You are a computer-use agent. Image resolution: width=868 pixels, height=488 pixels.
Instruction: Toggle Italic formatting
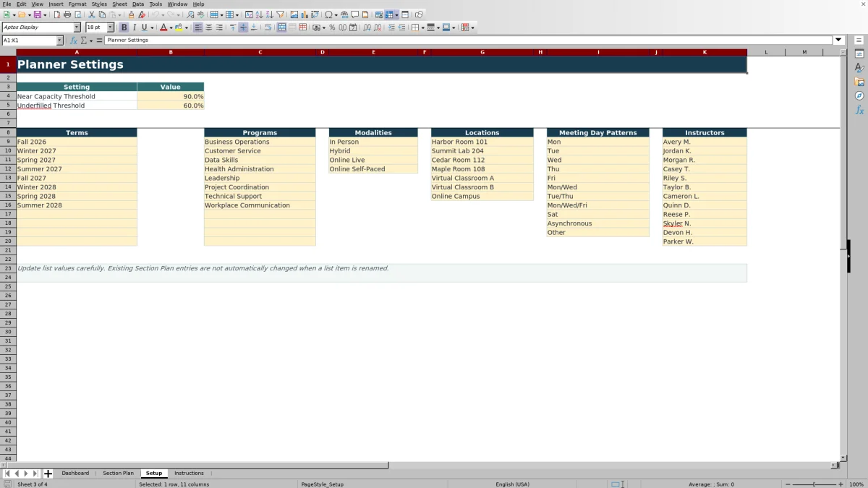[134, 27]
